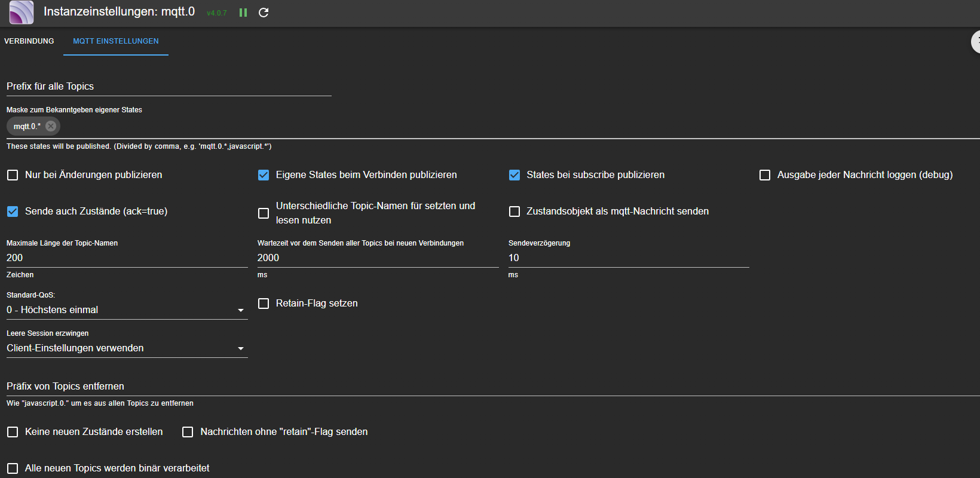The width and height of the screenshot is (980, 478).
Task: Click the Präfix von Topics entfernen field
Action: [x=493, y=387]
